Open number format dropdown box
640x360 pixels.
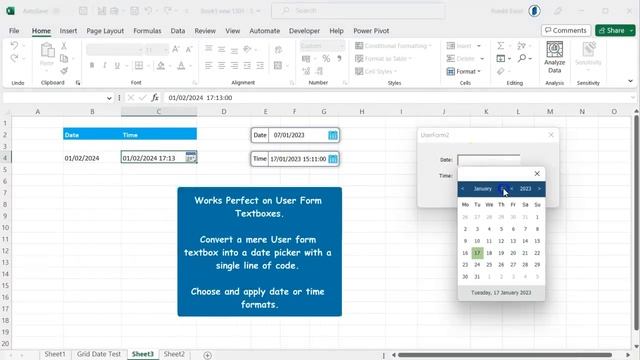(322, 46)
